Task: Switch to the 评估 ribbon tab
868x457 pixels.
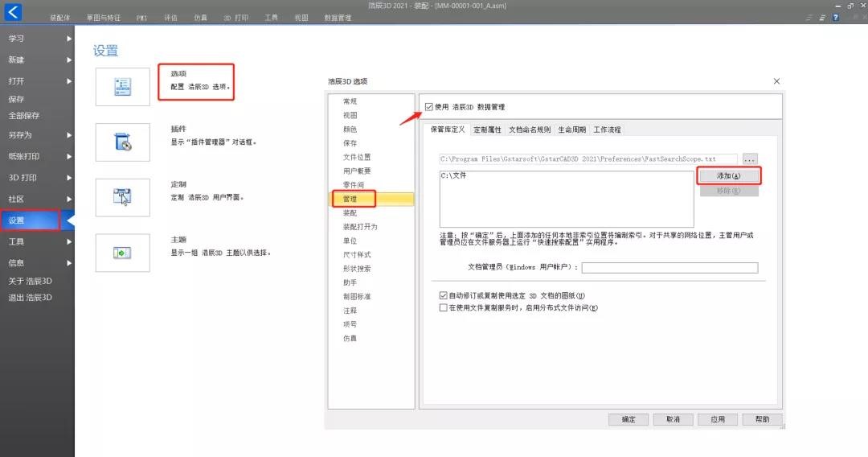Action: point(170,18)
